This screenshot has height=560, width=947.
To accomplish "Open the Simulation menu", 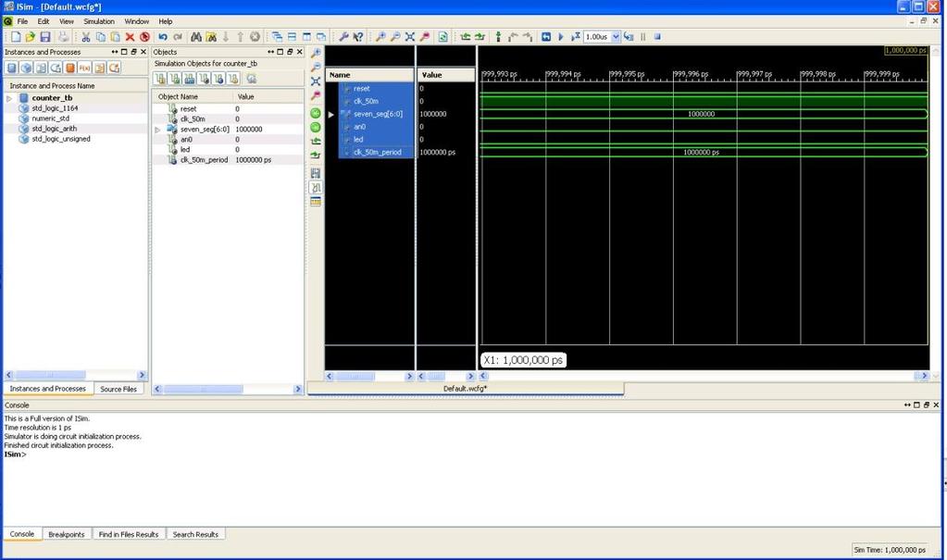I will click(99, 21).
